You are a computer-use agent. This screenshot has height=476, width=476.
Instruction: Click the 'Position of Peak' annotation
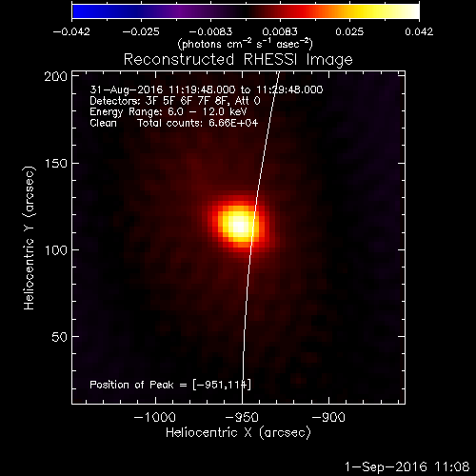pos(170,385)
